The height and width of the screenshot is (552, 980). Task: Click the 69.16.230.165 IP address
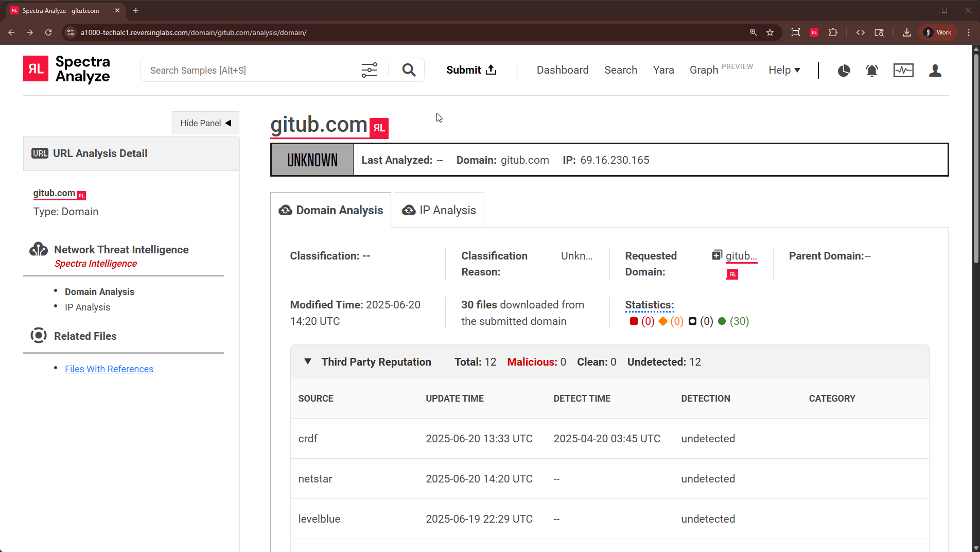pyautogui.click(x=615, y=160)
